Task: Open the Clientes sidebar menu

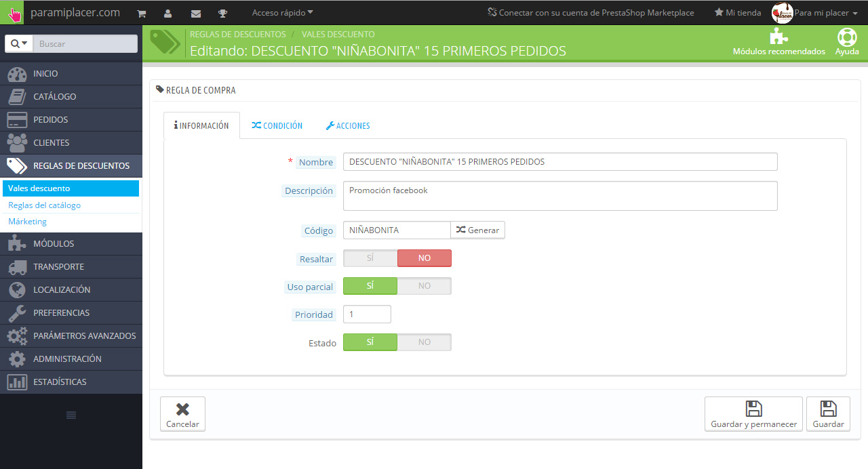Action: pyautogui.click(x=71, y=142)
